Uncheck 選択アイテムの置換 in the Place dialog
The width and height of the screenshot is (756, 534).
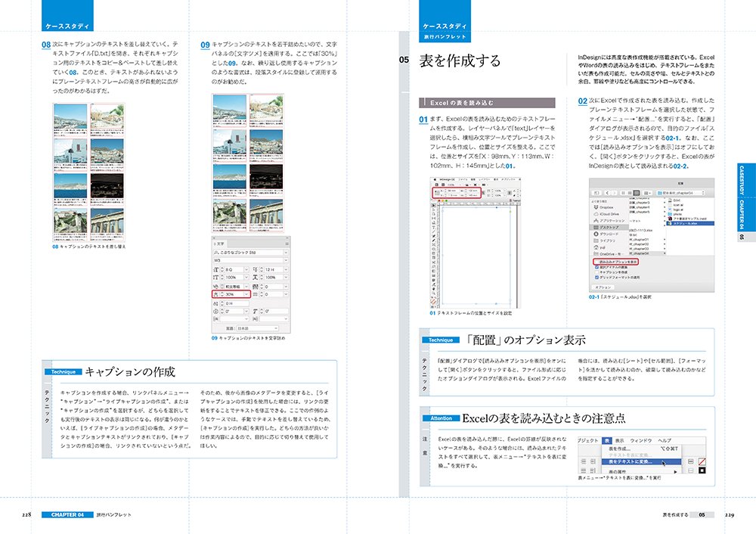click(596, 266)
